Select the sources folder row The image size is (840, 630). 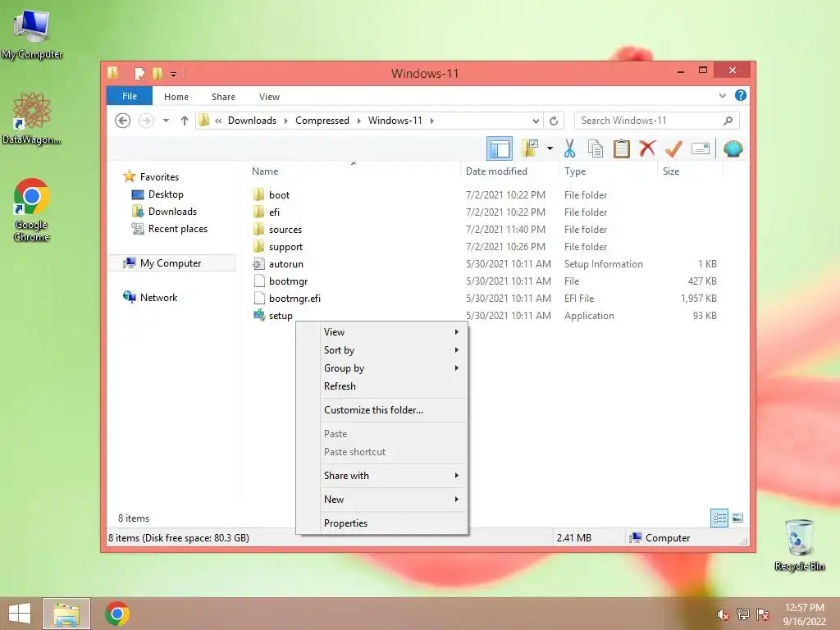click(x=485, y=230)
